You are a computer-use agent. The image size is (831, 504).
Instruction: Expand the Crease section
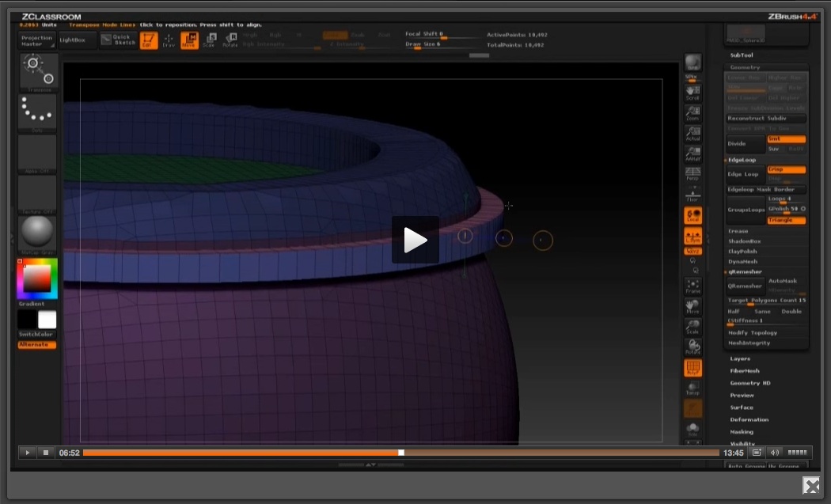738,231
